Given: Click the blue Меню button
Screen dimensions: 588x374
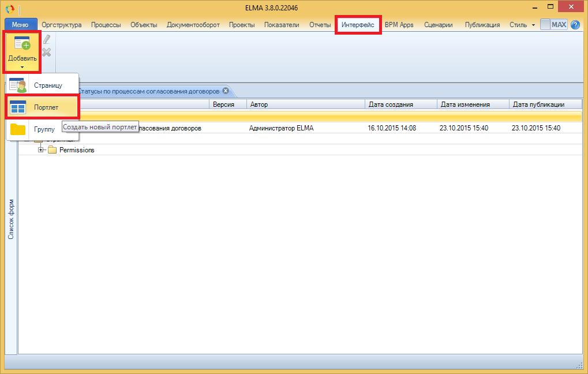Looking at the screenshot, I should 20,25.
